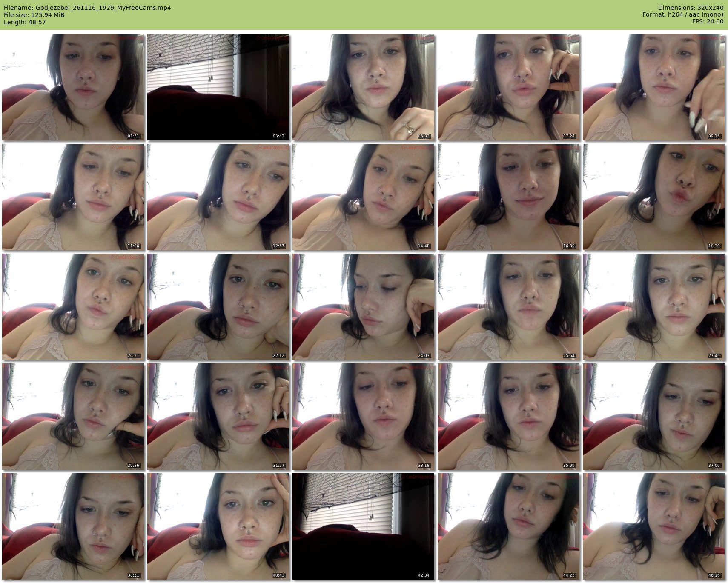Choose the frame marked 20:21
The image size is (728, 583).
tap(73, 307)
